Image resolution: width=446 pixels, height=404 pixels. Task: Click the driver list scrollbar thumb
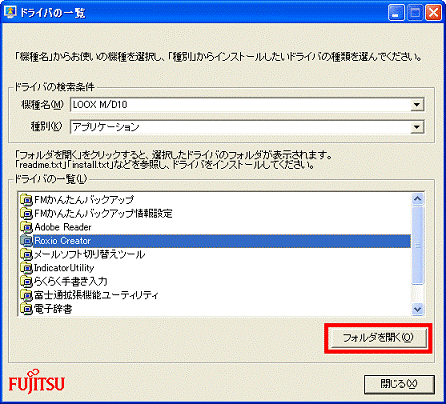[x=417, y=245]
